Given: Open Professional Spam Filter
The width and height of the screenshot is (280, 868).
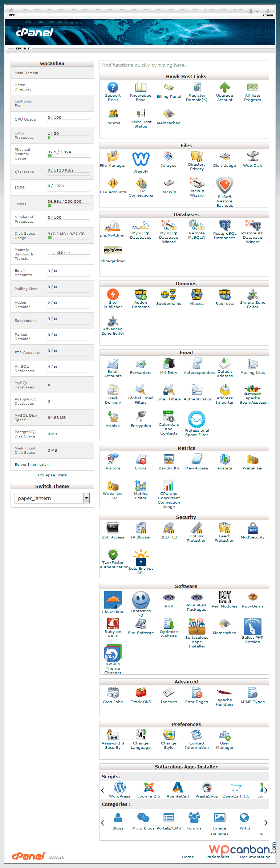Looking at the screenshot, I should point(197,419).
